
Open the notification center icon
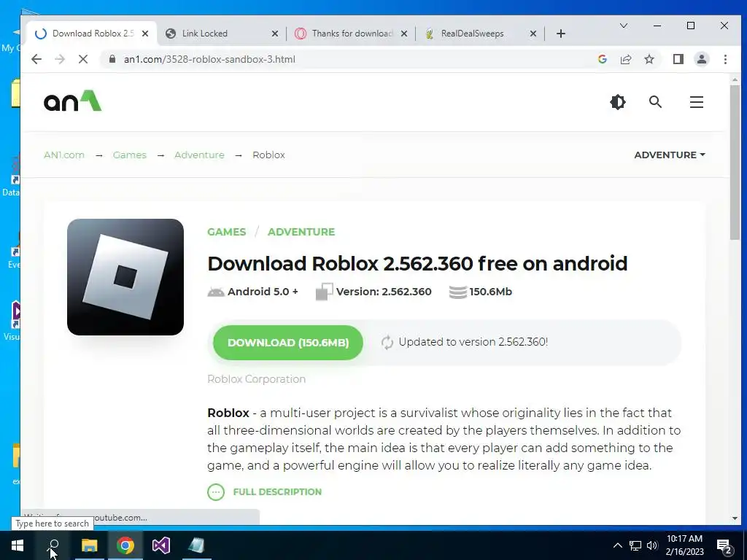(724, 545)
